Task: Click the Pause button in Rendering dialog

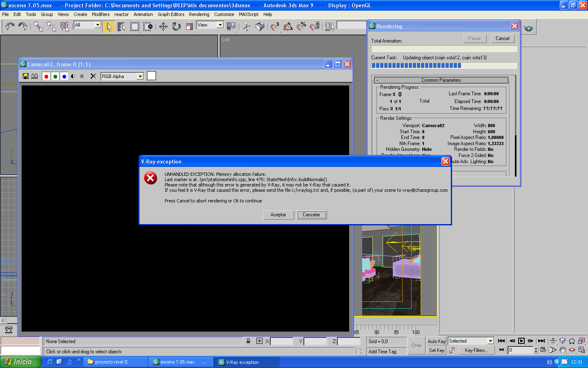Action: [474, 38]
